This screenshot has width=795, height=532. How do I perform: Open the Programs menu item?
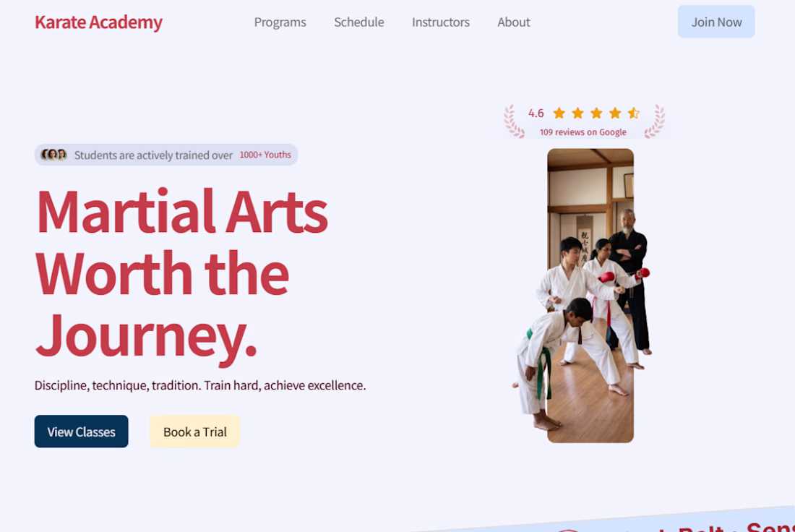coord(280,22)
